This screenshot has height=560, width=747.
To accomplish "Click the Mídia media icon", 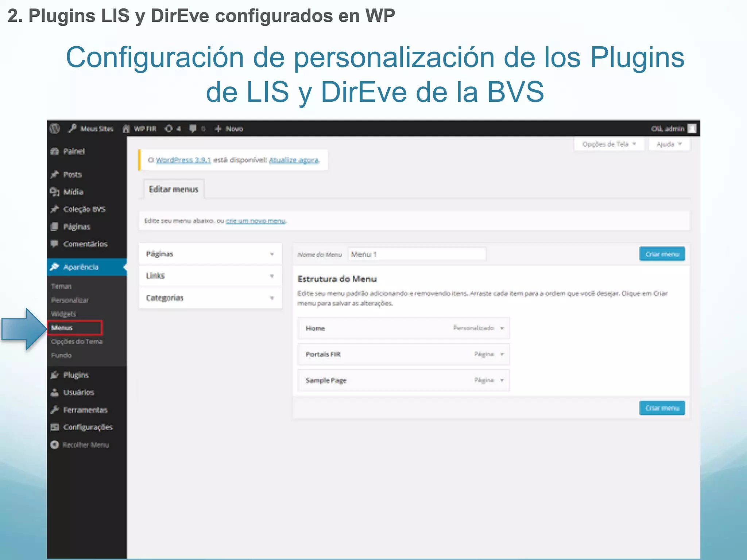I will 55,192.
